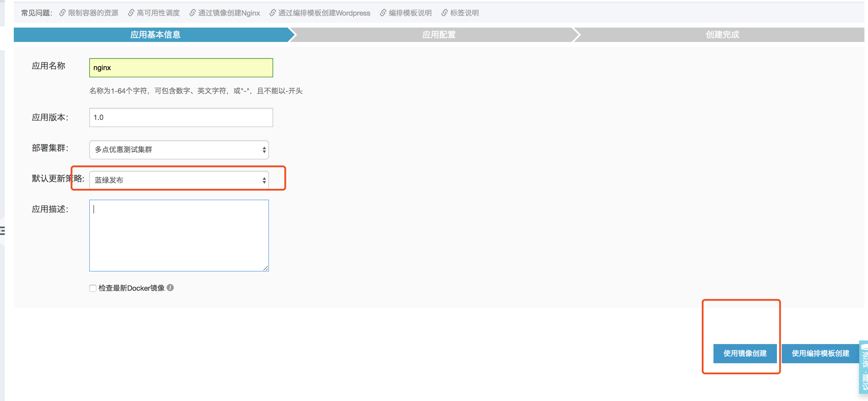Click 使用镜像创建 button
The width and height of the screenshot is (868, 401).
(x=745, y=353)
